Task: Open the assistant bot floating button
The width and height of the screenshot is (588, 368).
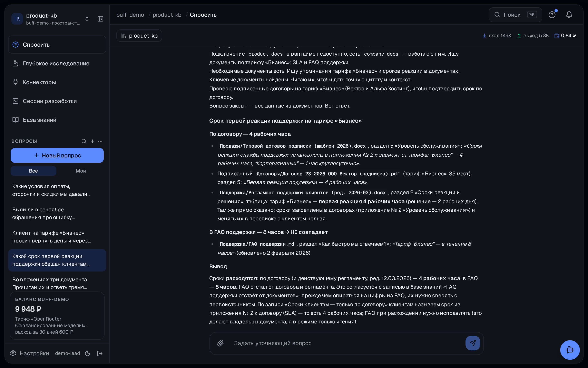Action: click(570, 350)
